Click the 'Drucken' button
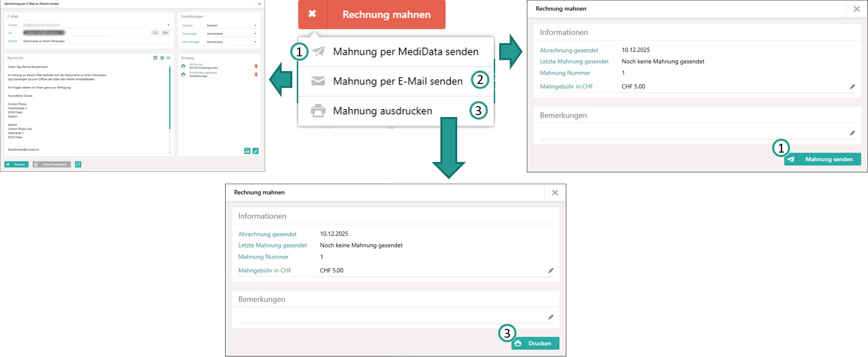This screenshot has height=357, width=868. coord(535,344)
